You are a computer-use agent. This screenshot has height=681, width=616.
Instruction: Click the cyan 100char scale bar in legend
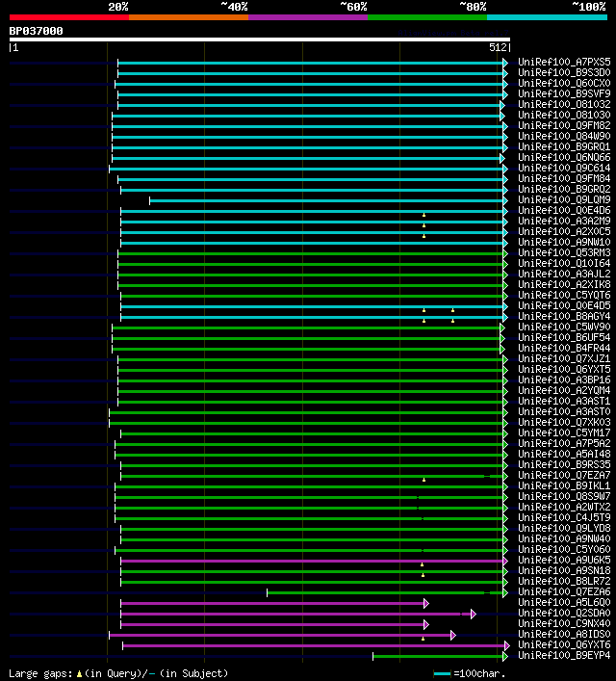coord(442,673)
